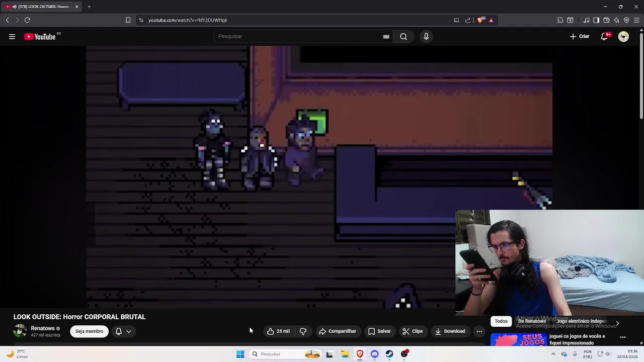Select the Todos filter chip

(501, 321)
